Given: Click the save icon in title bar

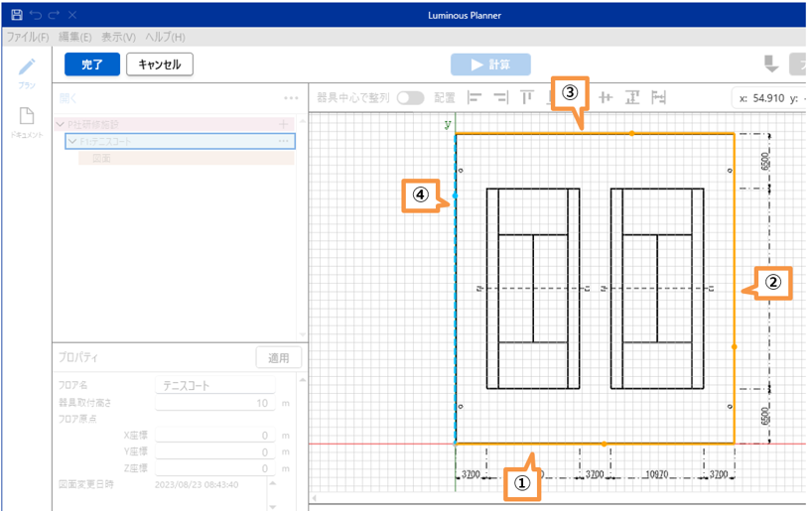Looking at the screenshot, I should tap(16, 16).
